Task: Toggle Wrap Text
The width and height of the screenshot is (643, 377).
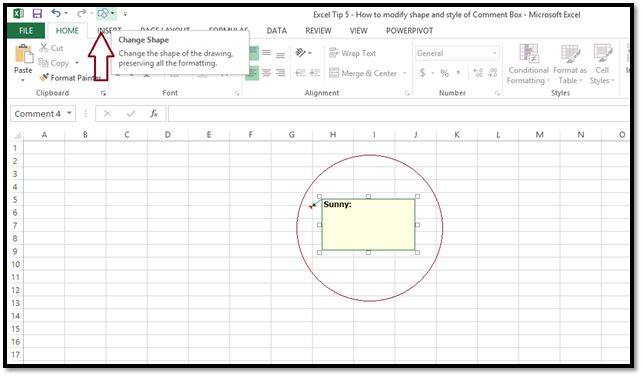Action: pyautogui.click(x=353, y=53)
